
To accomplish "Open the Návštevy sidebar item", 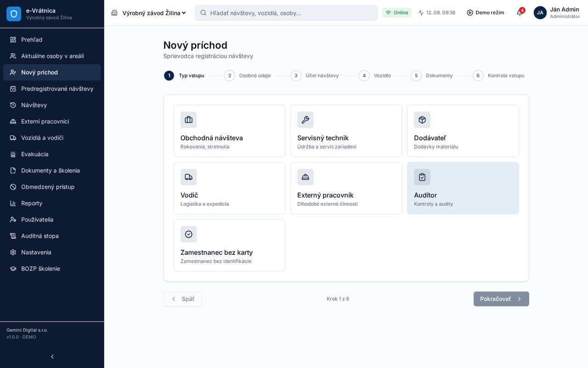I will (x=52, y=105).
